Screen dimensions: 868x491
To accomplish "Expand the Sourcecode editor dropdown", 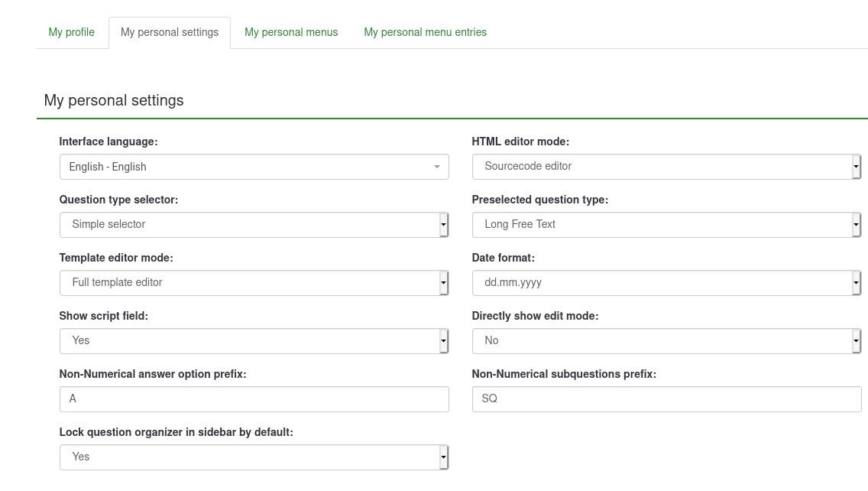I will pos(666,166).
